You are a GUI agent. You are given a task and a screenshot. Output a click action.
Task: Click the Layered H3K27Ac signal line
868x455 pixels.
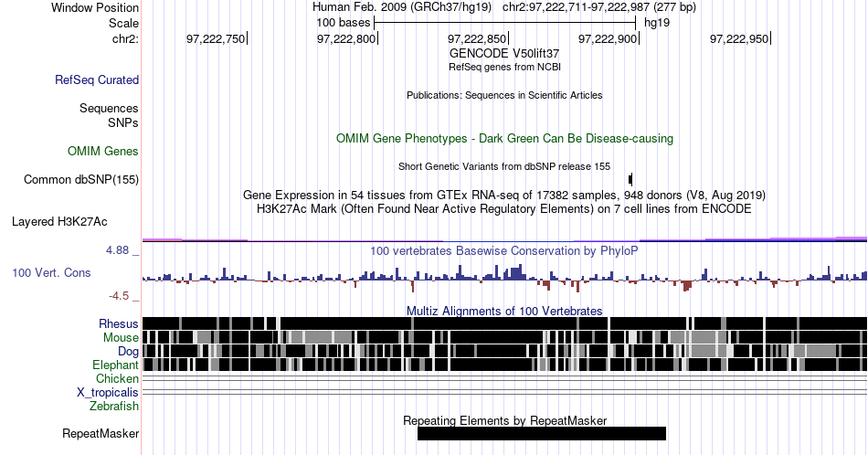pos(504,239)
